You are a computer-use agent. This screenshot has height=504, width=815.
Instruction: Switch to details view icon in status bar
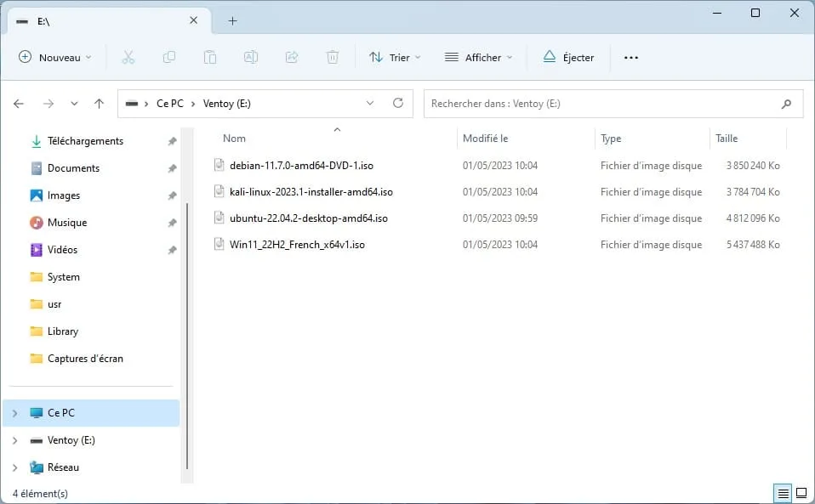pyautogui.click(x=783, y=493)
